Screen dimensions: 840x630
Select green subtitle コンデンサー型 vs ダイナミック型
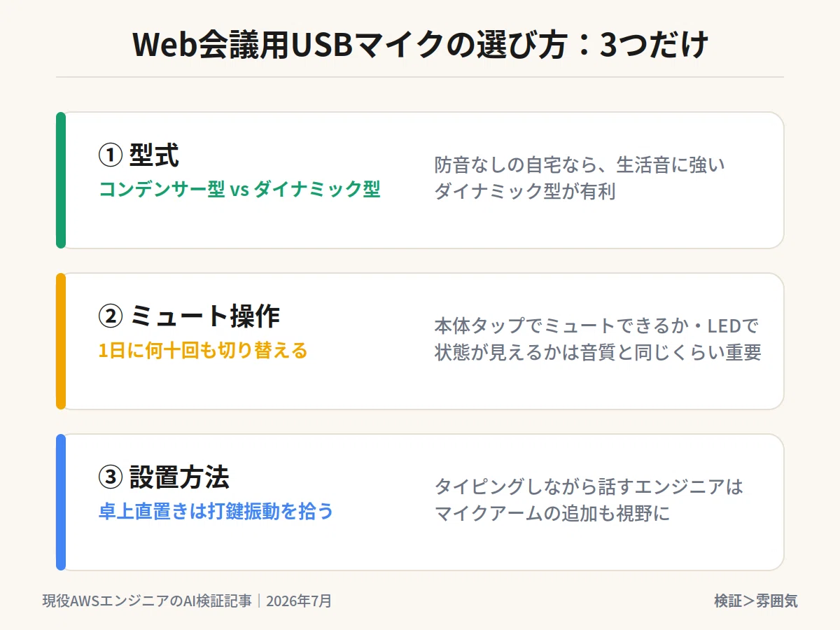click(239, 190)
